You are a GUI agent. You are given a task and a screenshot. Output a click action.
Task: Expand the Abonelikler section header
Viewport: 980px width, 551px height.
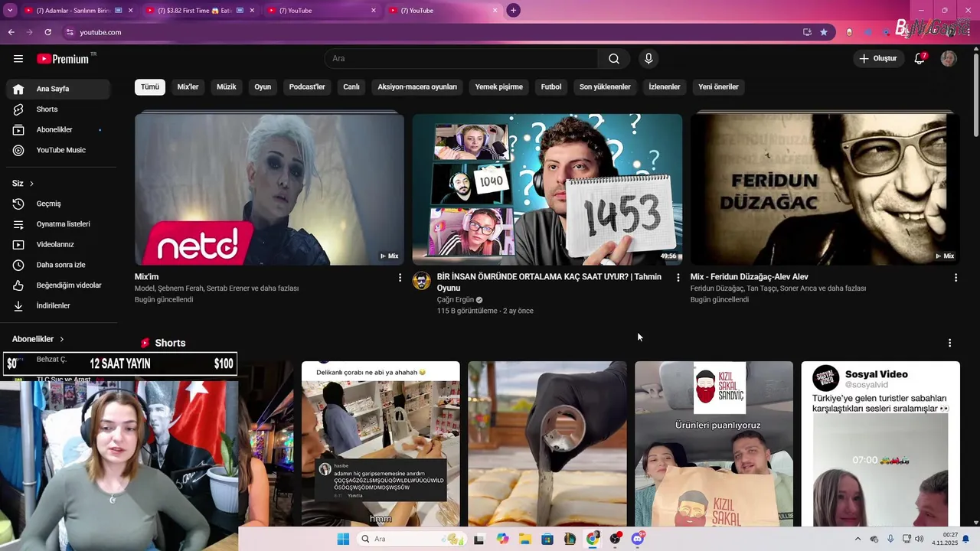click(38, 339)
